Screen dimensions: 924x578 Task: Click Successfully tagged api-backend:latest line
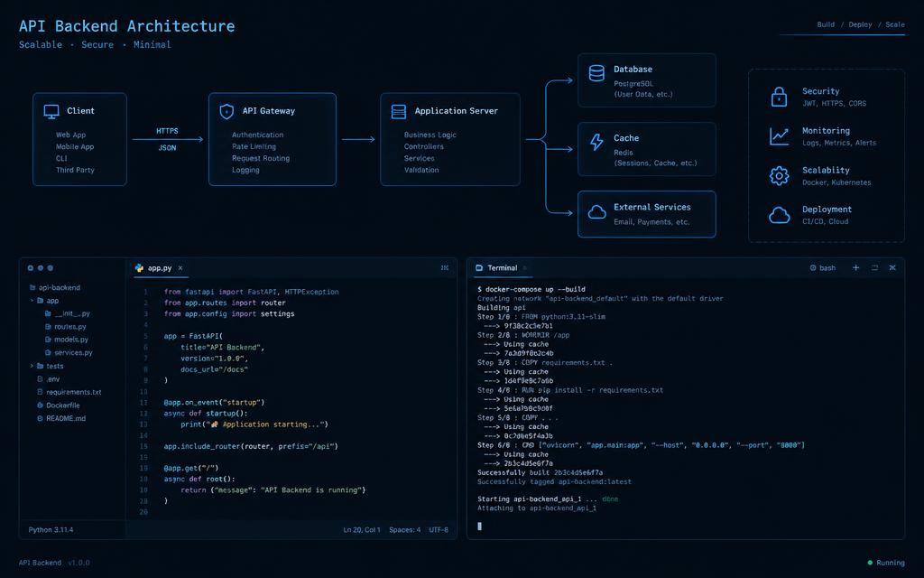pyautogui.click(x=554, y=482)
